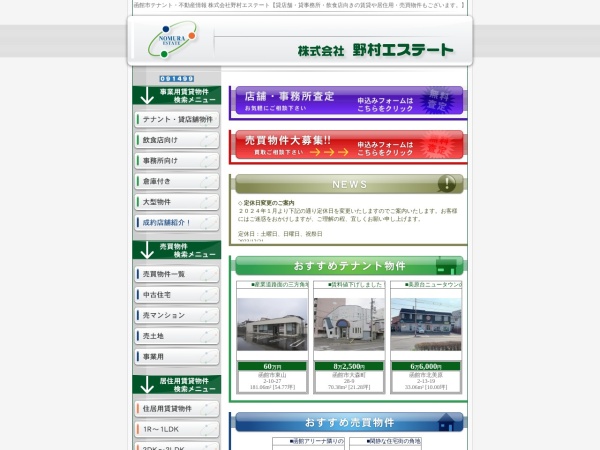Click the NEWS header exclamation icon
This screenshot has width=600, height=450.
pos(447,183)
